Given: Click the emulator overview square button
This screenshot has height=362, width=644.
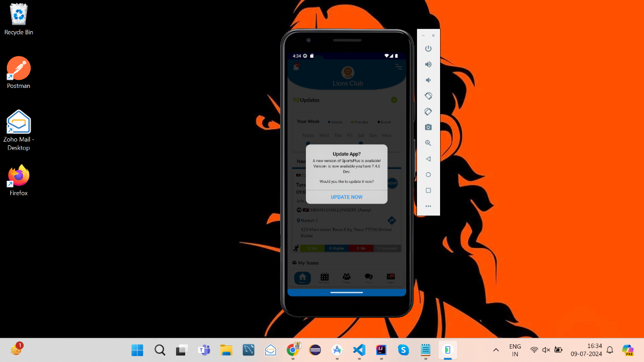Looking at the screenshot, I should [428, 190].
